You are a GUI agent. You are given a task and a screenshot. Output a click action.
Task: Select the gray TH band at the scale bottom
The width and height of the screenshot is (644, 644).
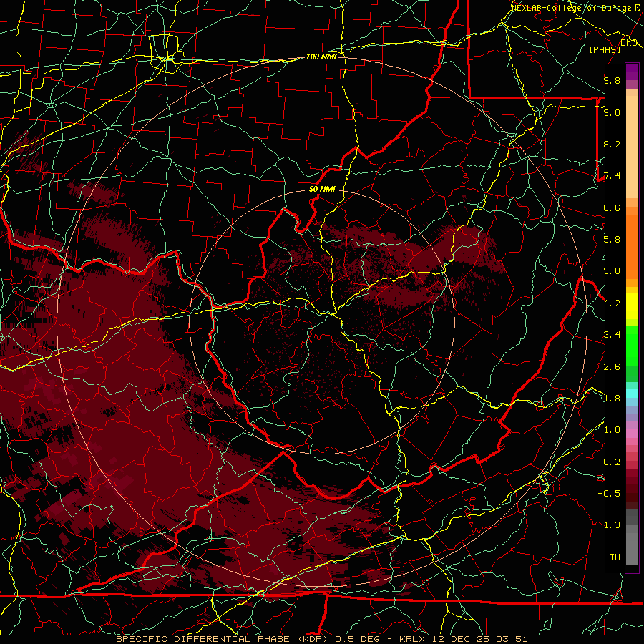tap(632, 548)
